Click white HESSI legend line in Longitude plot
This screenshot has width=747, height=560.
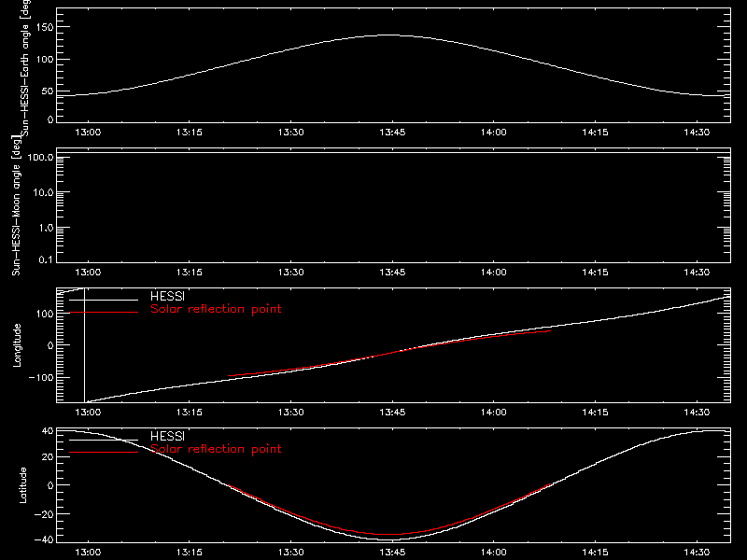(x=104, y=300)
